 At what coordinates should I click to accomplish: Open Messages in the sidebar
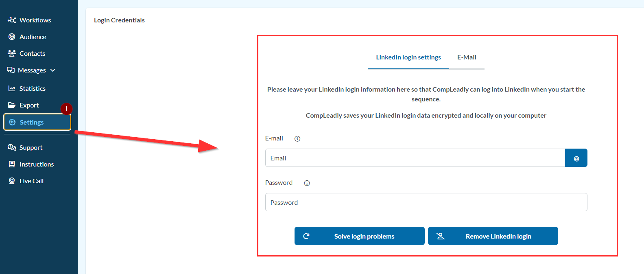[32, 70]
